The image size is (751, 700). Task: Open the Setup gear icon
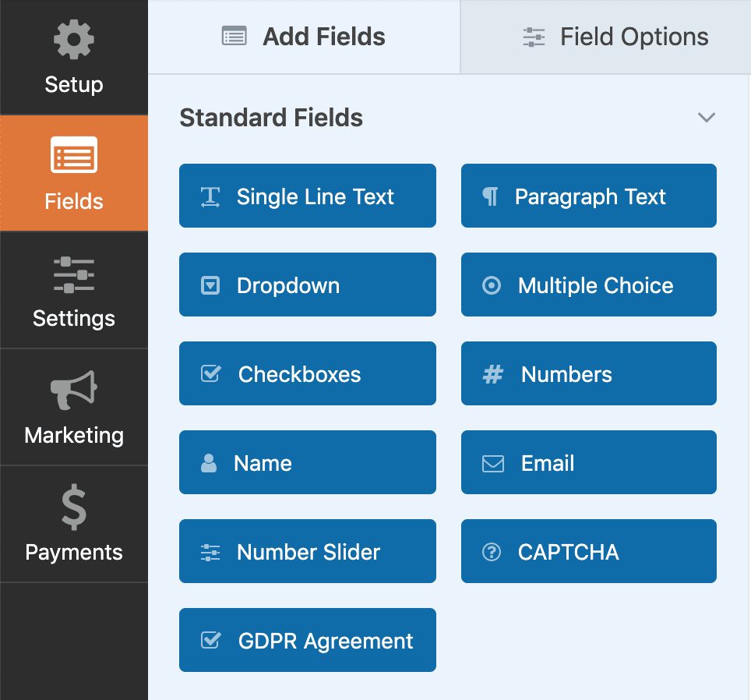(74, 39)
